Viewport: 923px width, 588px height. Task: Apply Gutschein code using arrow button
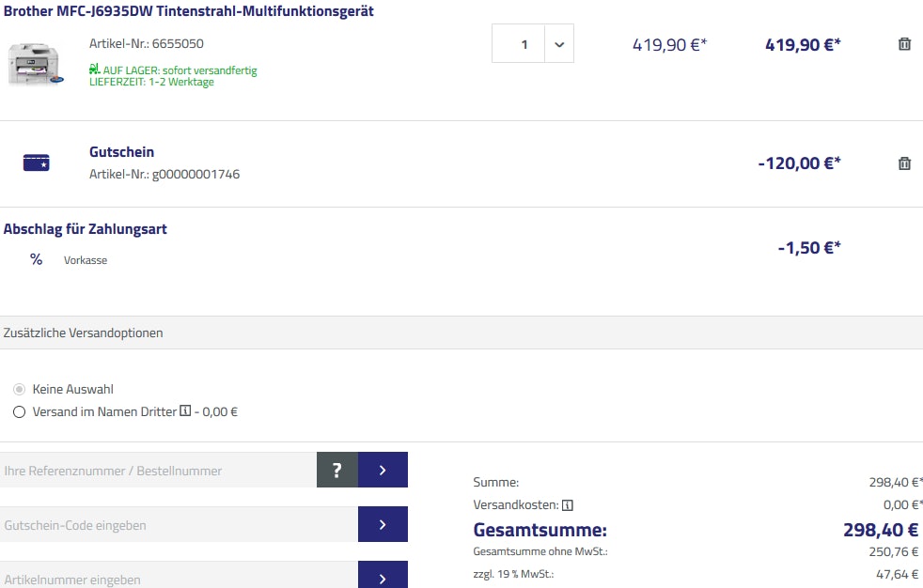pyautogui.click(x=383, y=524)
